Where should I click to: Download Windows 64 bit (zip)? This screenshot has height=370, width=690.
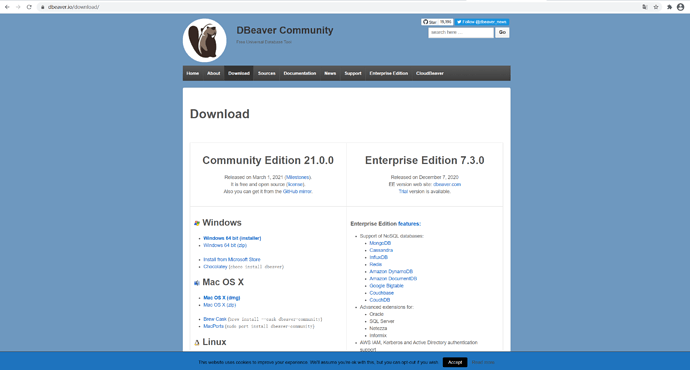point(225,245)
